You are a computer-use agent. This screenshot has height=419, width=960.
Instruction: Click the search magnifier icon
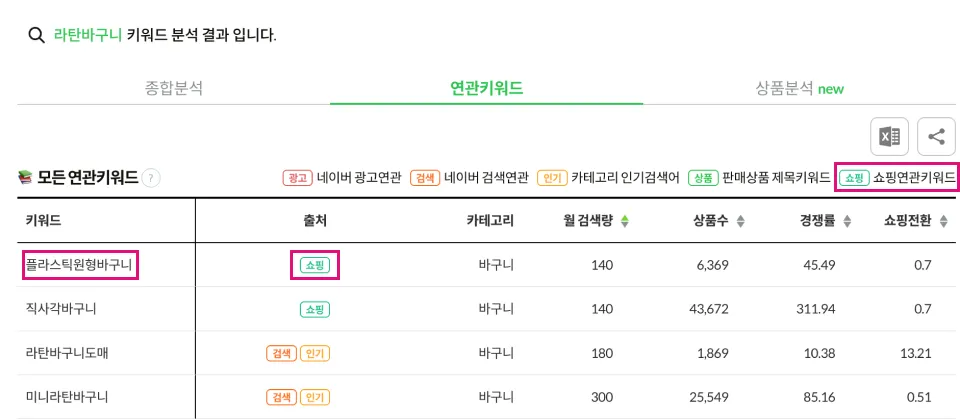[37, 36]
